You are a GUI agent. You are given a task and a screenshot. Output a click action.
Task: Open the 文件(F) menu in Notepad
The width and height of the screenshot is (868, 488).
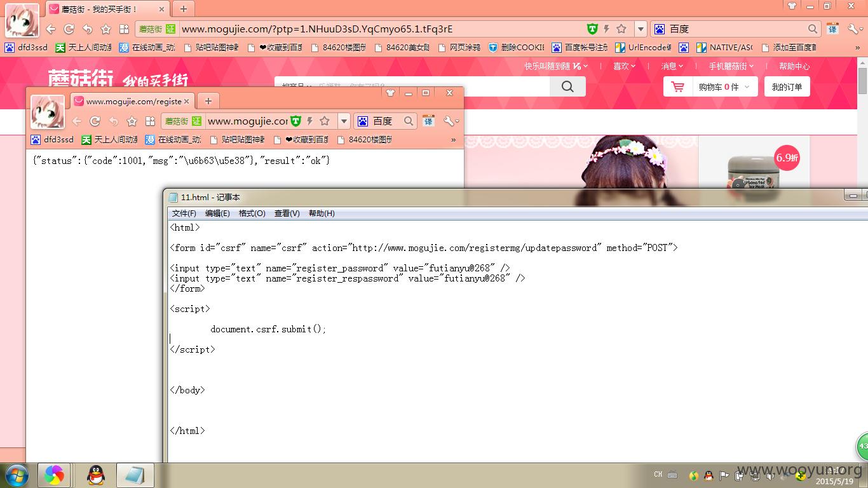pyautogui.click(x=184, y=213)
